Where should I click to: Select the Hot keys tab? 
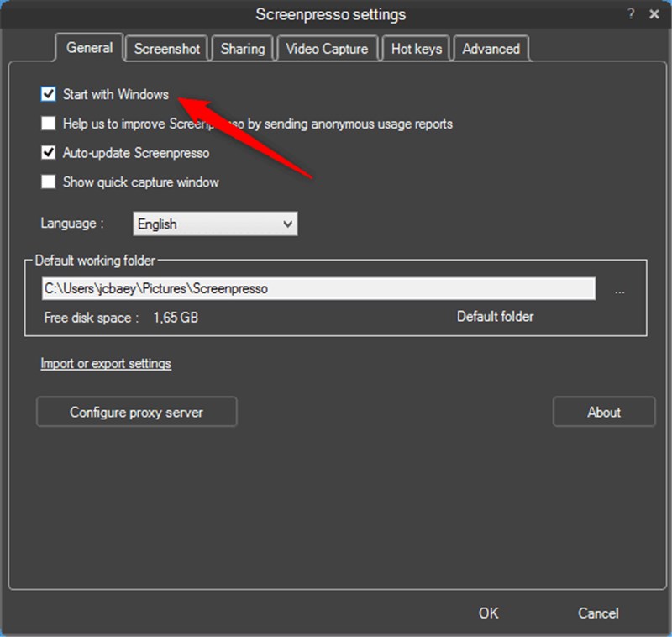point(416,49)
